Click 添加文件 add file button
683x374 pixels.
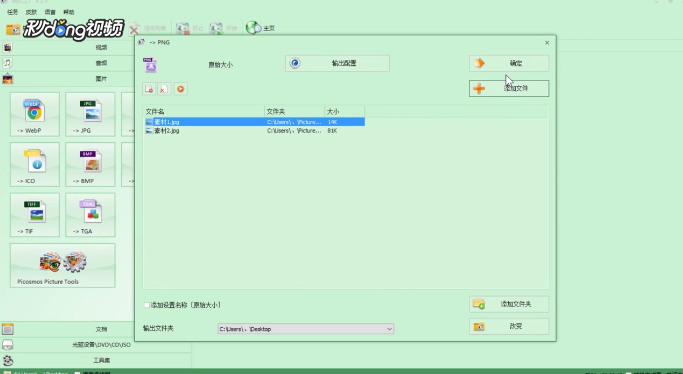(509, 88)
